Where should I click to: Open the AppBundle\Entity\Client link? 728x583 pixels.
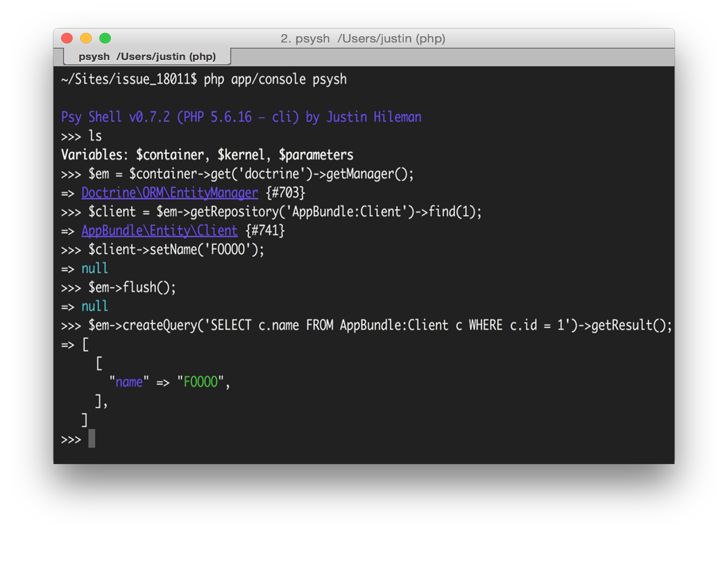point(159,231)
